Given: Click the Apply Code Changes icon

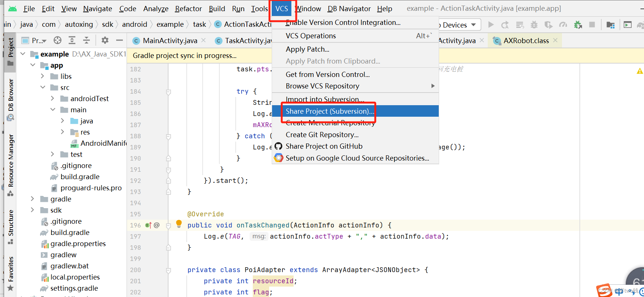Looking at the screenshot, I should (x=520, y=25).
